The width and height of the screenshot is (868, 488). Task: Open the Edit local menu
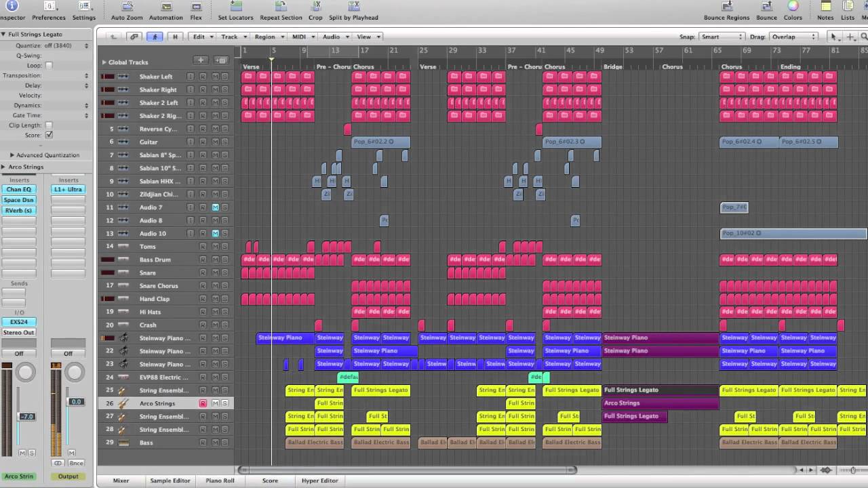[202, 37]
